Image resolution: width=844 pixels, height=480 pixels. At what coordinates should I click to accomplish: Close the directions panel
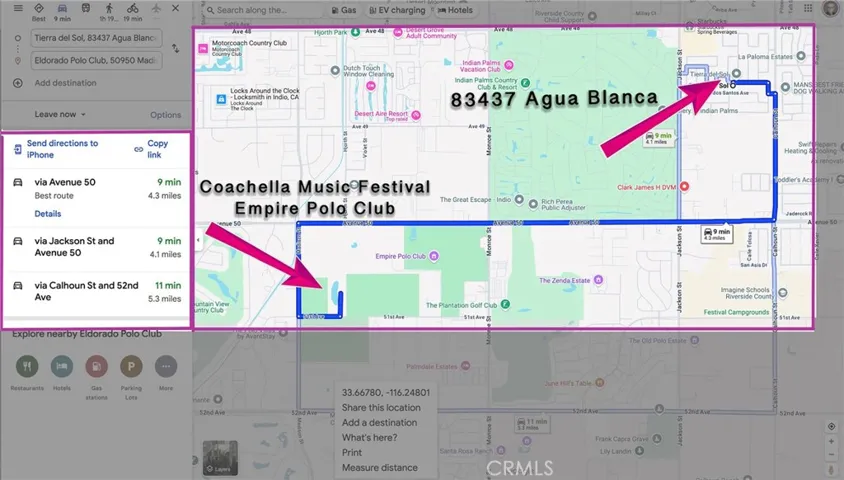pos(175,8)
